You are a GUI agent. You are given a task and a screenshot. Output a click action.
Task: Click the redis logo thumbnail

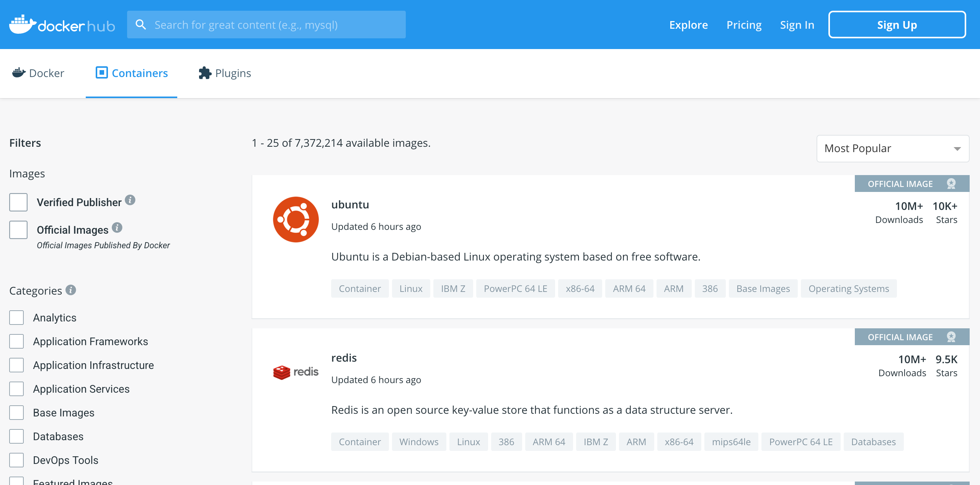(296, 372)
